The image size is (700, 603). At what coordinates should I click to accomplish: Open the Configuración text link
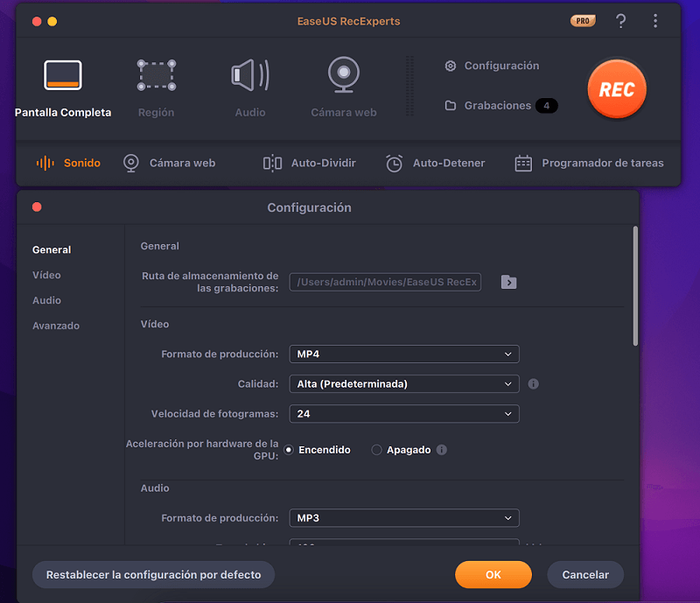coord(501,67)
